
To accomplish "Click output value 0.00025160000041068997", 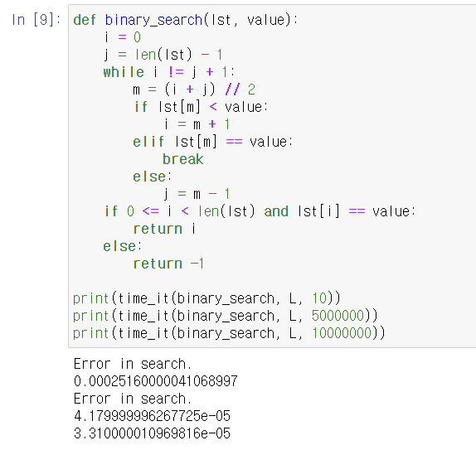I will (156, 381).
